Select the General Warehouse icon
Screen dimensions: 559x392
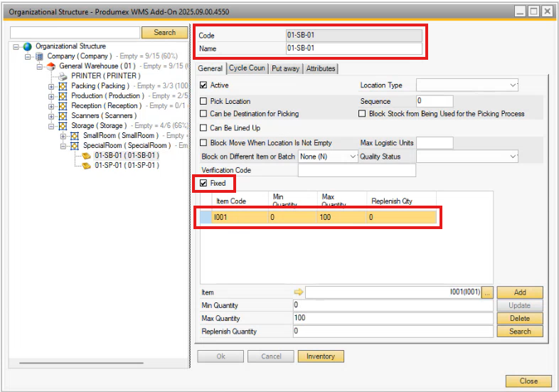pyautogui.click(x=52, y=66)
